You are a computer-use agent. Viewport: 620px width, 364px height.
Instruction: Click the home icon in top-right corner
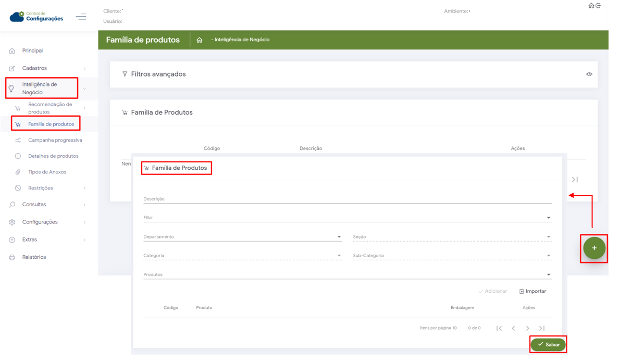pyautogui.click(x=591, y=6)
